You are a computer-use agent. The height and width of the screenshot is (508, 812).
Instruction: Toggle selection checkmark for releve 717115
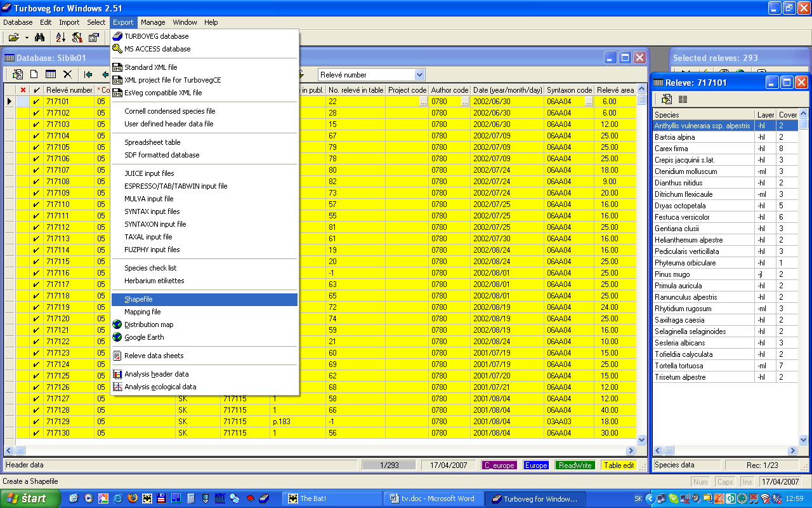37,262
